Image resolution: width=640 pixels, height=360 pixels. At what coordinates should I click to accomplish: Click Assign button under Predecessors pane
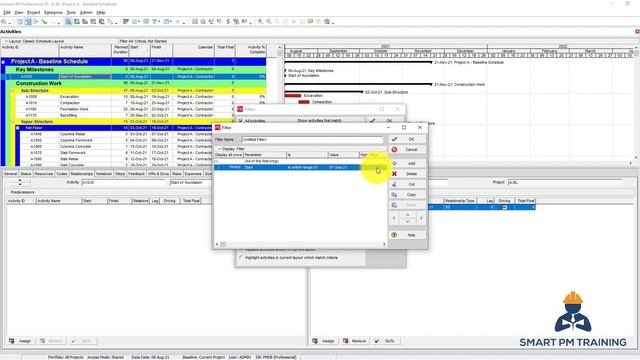pyautogui.click(x=20, y=341)
